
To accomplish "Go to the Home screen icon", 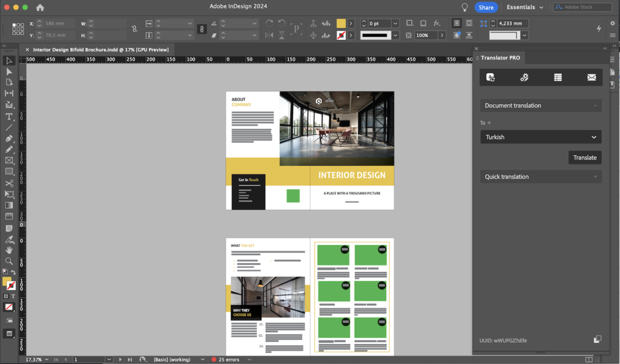I will point(40,7).
